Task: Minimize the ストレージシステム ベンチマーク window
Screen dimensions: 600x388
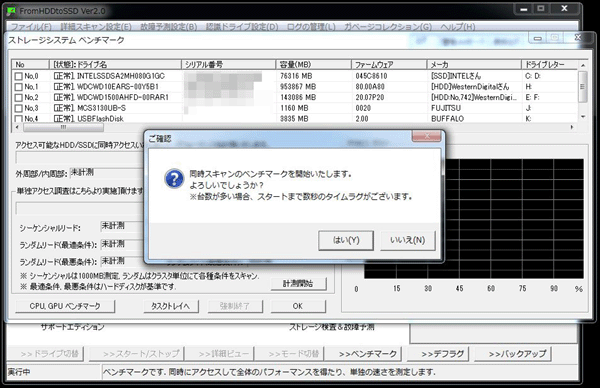Action: pos(538,38)
